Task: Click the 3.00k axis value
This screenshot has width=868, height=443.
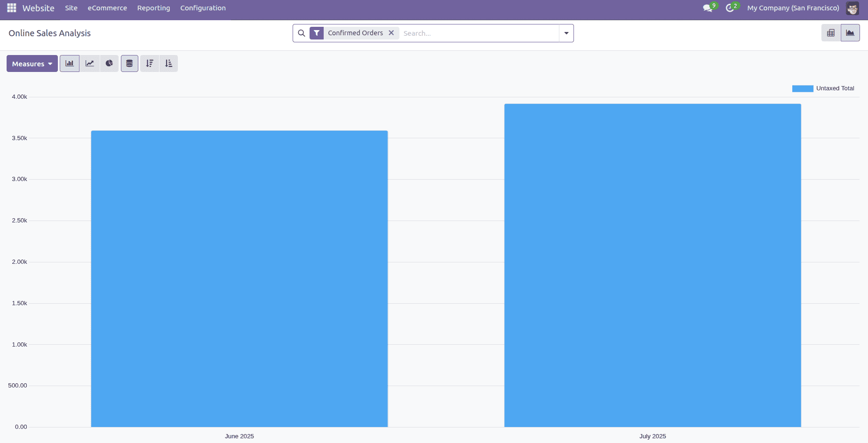Action: pyautogui.click(x=19, y=179)
